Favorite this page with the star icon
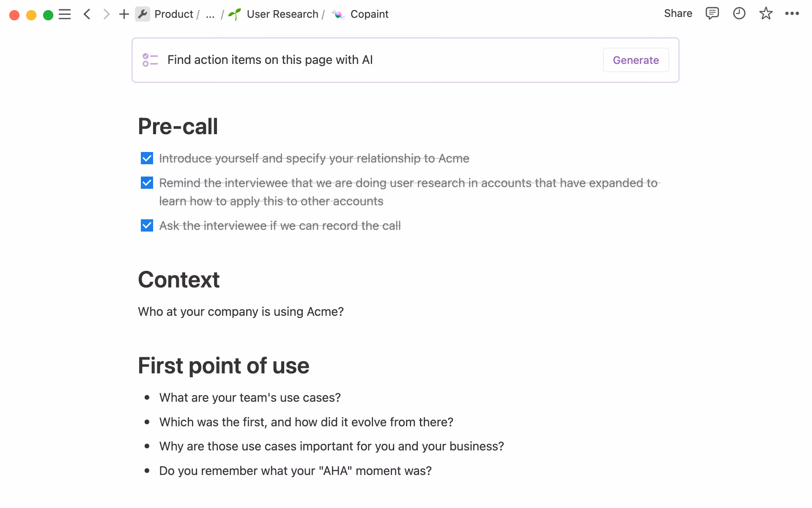Image resolution: width=812 pixels, height=508 pixels. (x=766, y=14)
